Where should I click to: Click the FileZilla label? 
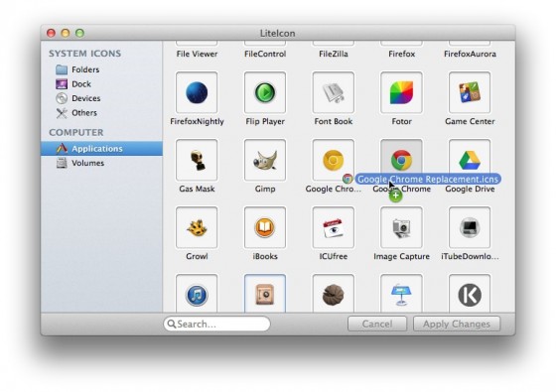point(334,54)
